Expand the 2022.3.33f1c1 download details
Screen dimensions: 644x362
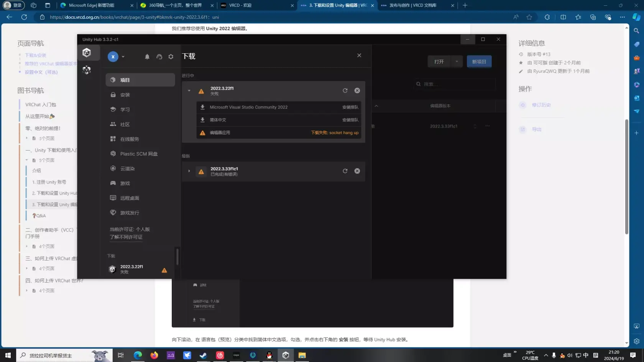coord(189,171)
